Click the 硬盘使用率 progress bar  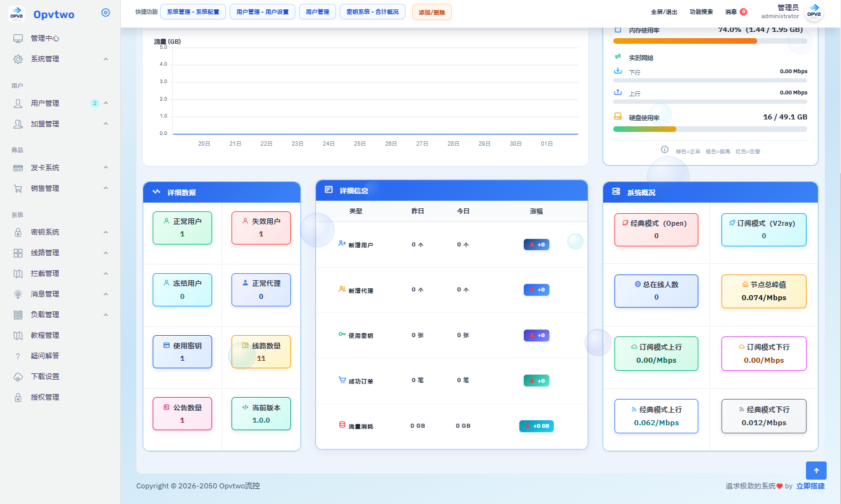(710, 129)
